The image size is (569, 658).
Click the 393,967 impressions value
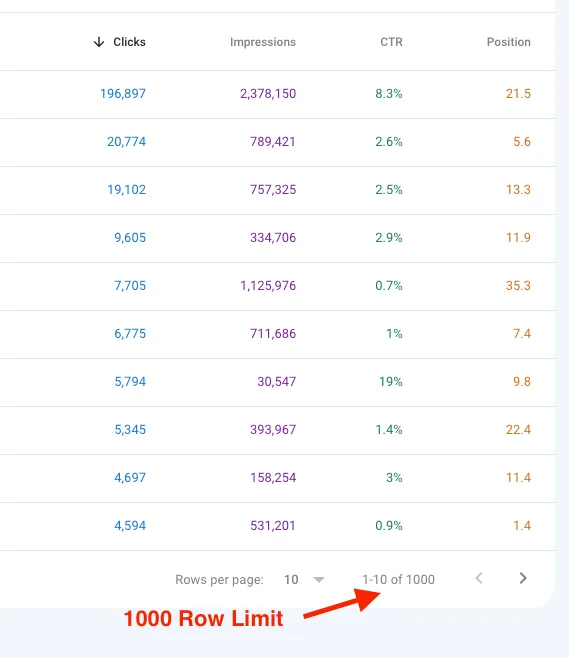click(273, 430)
